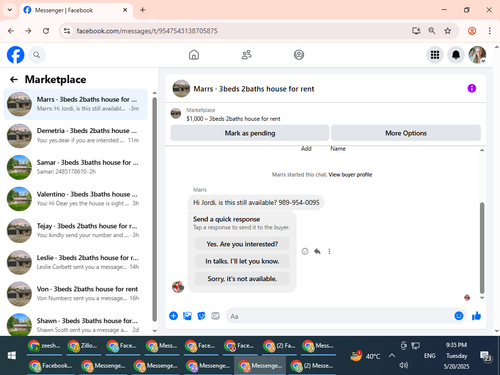Open the Valentino conversation
Viewport: 500px width, 375px height.
[75, 199]
